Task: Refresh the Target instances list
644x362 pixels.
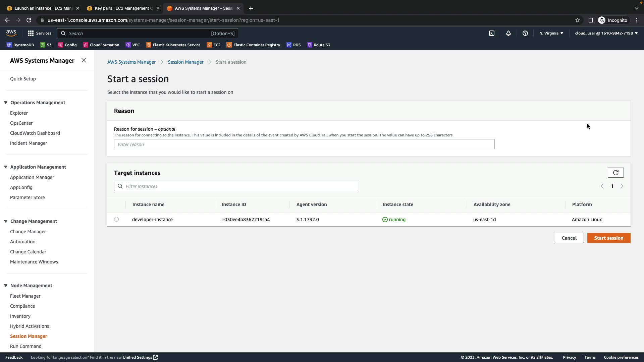Action: (x=615, y=173)
